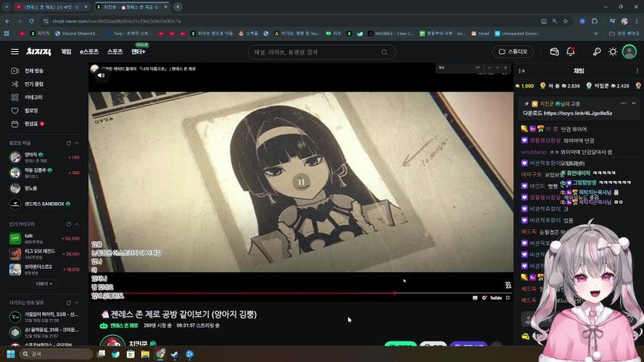The image size is (644, 362).
Task: Open File Explorer from taskbar
Action: (x=145, y=354)
